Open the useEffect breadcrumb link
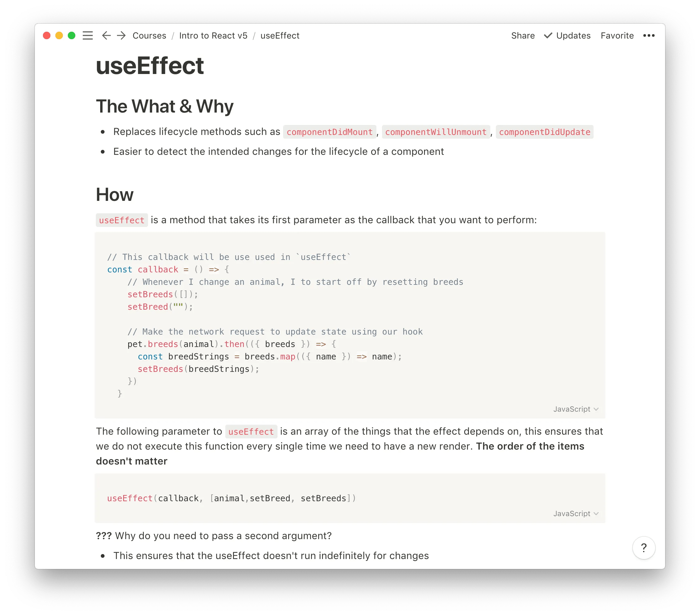 point(279,35)
